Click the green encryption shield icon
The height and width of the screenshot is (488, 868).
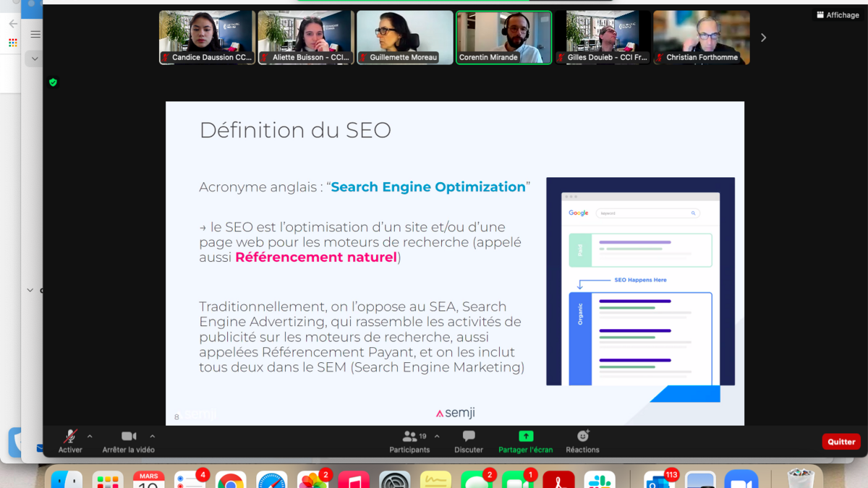[x=53, y=82]
